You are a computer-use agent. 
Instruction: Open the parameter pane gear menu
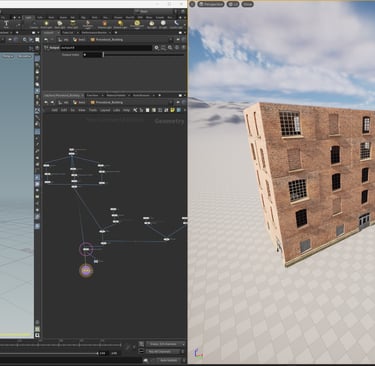[156, 48]
